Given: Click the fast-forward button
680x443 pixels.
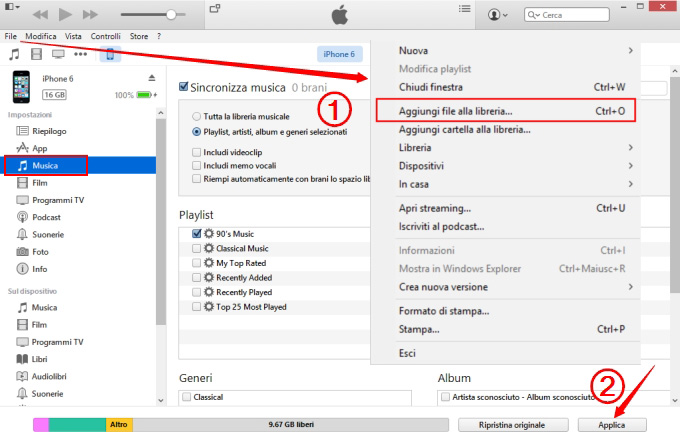Looking at the screenshot, I should click(x=90, y=15).
